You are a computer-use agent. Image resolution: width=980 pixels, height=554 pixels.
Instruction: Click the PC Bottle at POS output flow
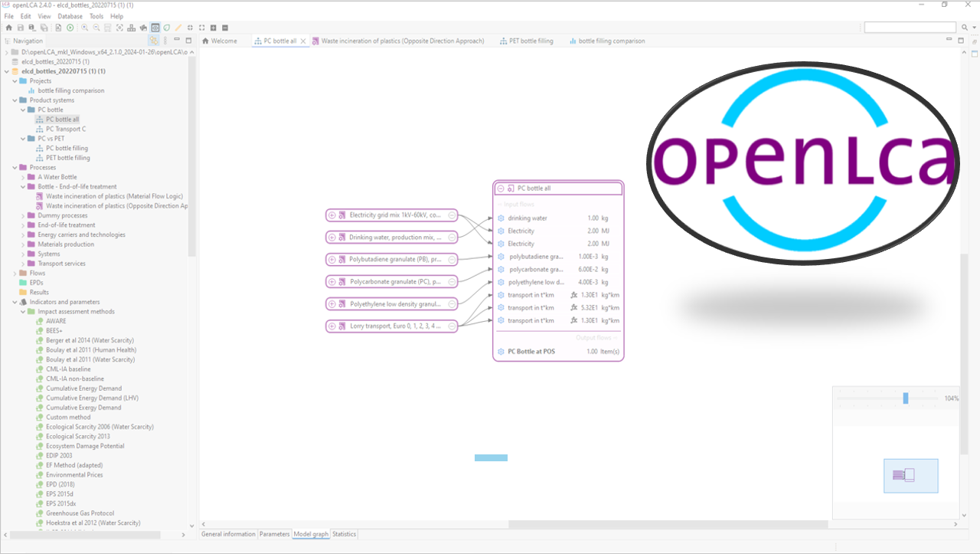(x=558, y=352)
